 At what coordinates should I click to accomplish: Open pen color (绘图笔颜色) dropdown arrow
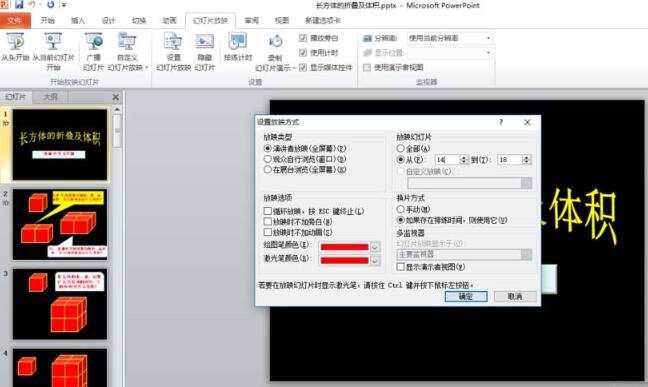pyautogui.click(x=375, y=247)
